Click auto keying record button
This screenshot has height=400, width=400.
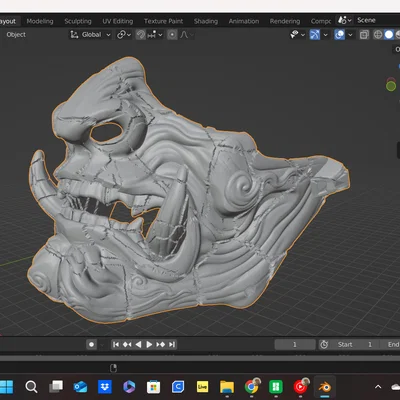(x=91, y=344)
